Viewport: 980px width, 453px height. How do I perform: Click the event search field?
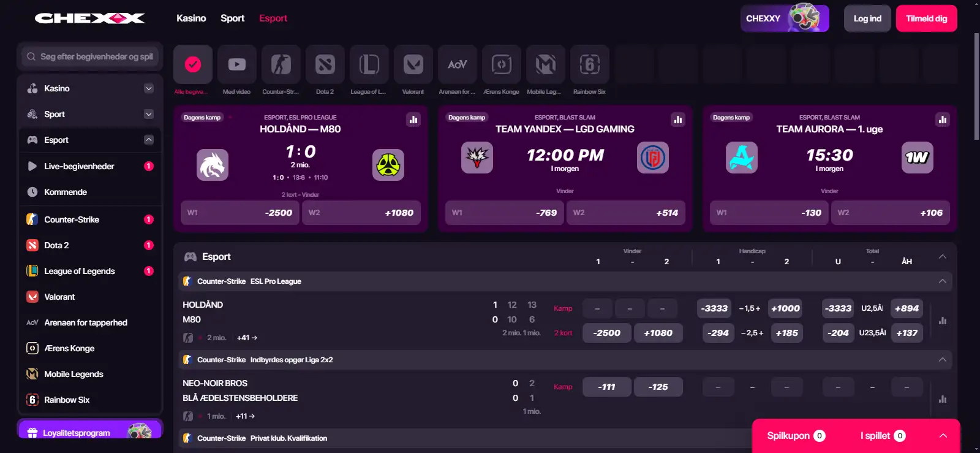coord(90,56)
